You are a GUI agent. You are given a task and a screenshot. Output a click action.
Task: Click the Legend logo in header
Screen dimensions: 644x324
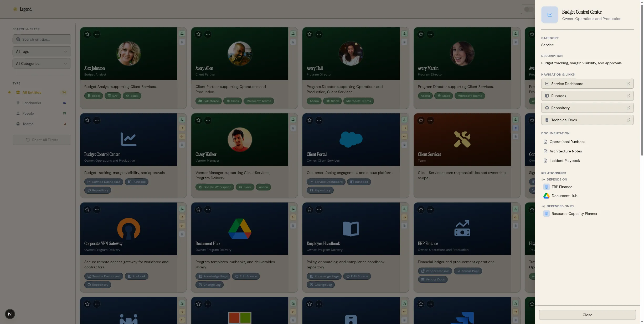tap(22, 9)
